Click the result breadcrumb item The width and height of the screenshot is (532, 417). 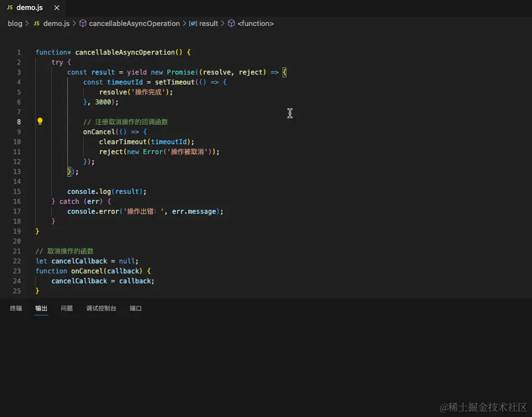[x=208, y=23]
